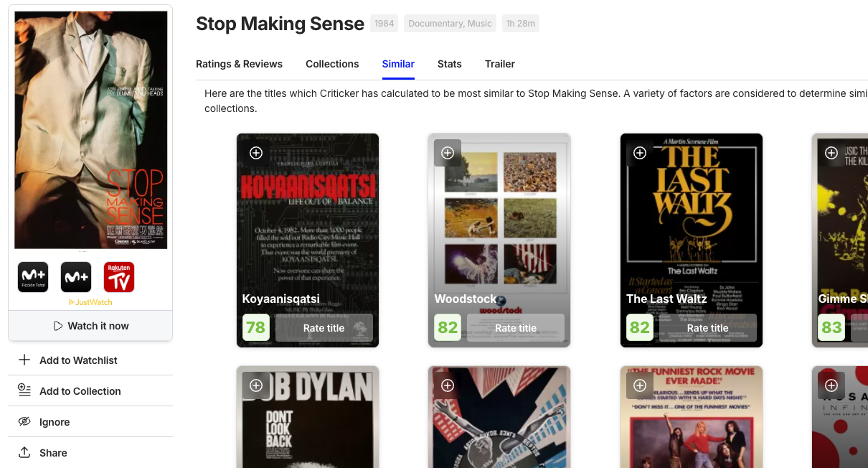Open the Collections tab
This screenshot has height=468, width=868.
(332, 64)
